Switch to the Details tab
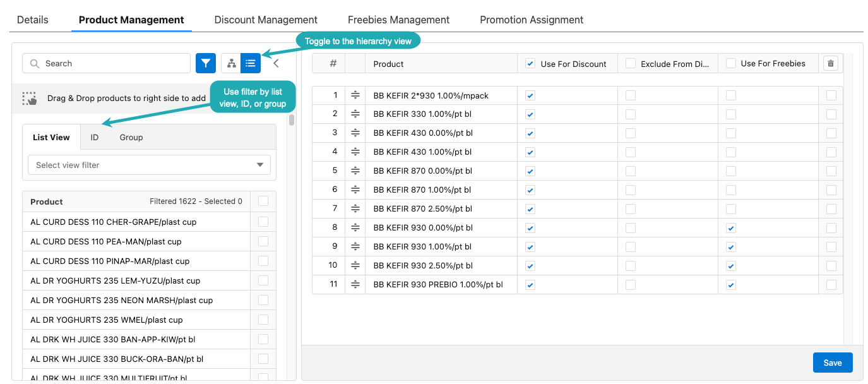The height and width of the screenshot is (384, 868). pyautogui.click(x=32, y=20)
